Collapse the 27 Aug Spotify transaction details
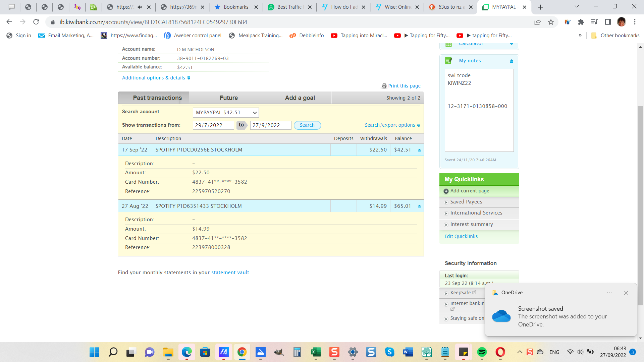This screenshot has height=362, width=644. [419, 206]
